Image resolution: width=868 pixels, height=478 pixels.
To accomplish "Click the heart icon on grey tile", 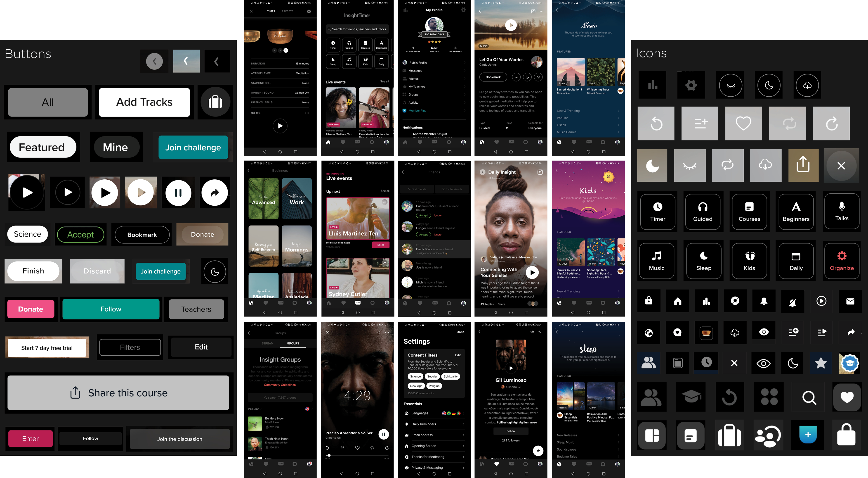I will (743, 124).
